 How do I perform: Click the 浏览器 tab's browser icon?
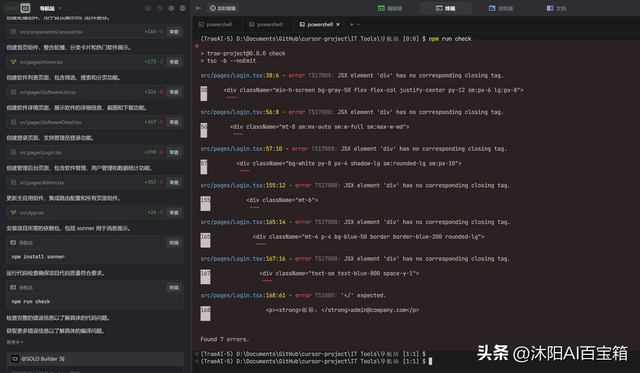(492, 8)
